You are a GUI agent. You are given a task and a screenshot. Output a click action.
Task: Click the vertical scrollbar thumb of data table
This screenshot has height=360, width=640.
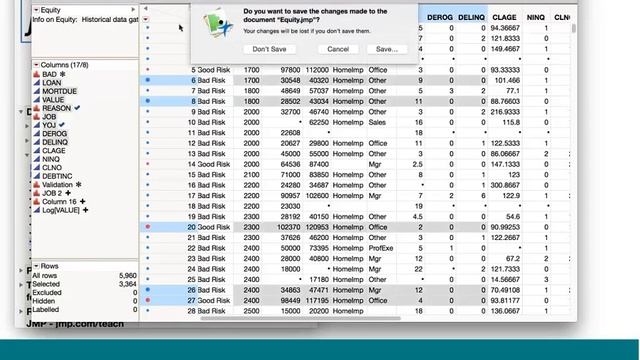click(573, 28)
